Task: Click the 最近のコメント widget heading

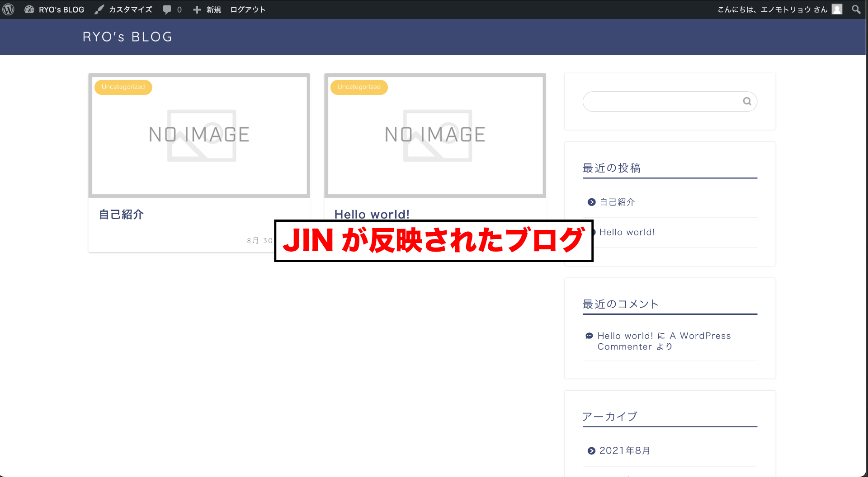Action: pos(620,304)
